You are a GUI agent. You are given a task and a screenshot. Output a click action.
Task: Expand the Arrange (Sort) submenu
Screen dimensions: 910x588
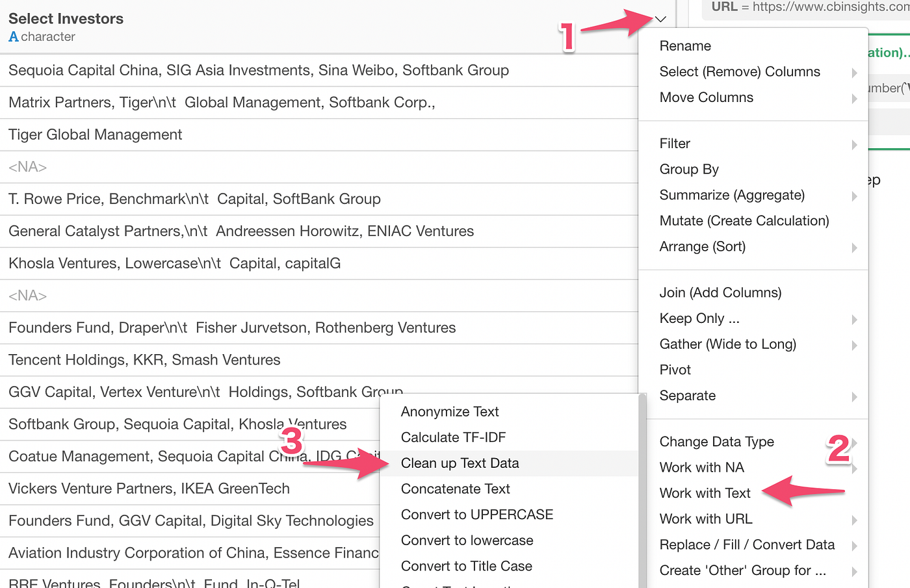700,246
